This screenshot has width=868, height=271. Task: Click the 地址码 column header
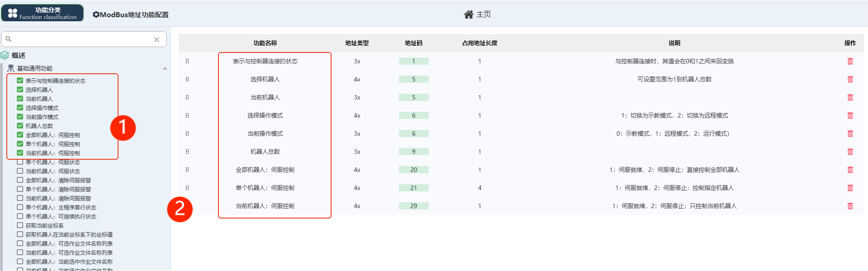tap(413, 43)
